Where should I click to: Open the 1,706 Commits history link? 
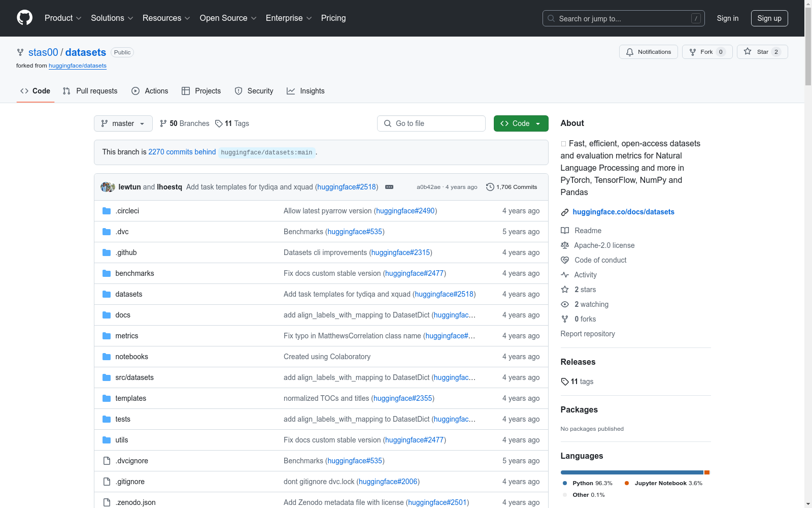coord(512,187)
